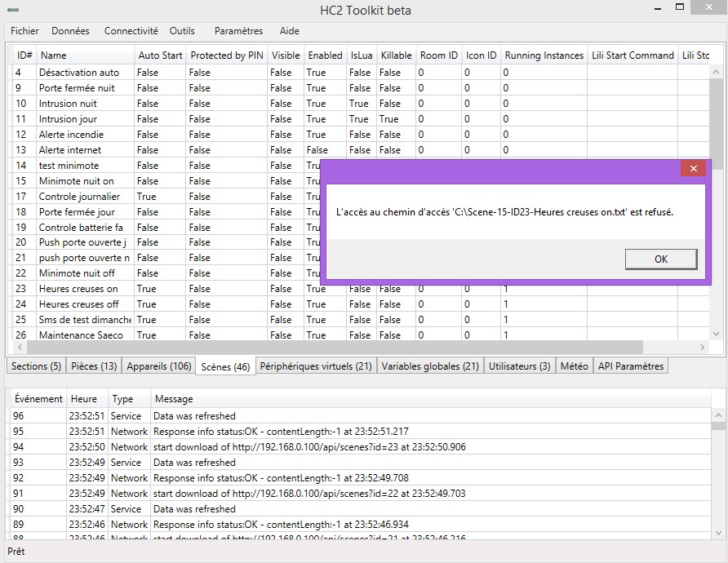Open the Données menu
Viewport: 728px width, 563px height.
pos(70,31)
